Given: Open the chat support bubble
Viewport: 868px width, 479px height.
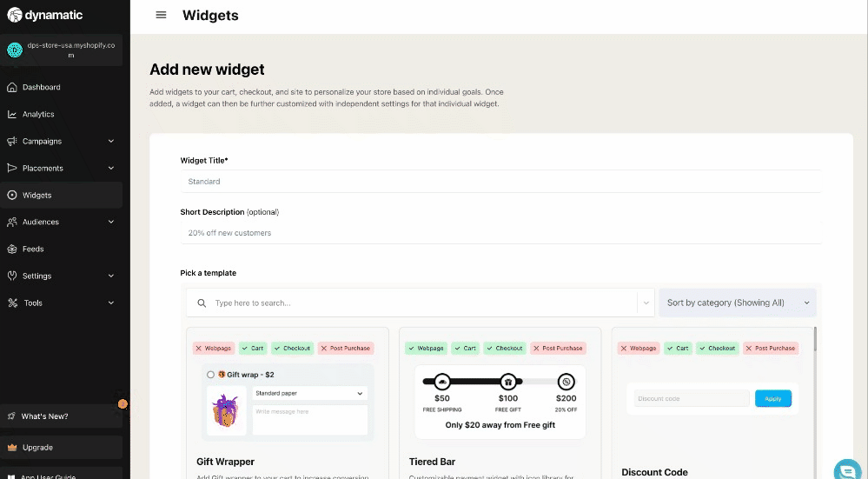Looking at the screenshot, I should click(x=846, y=469).
